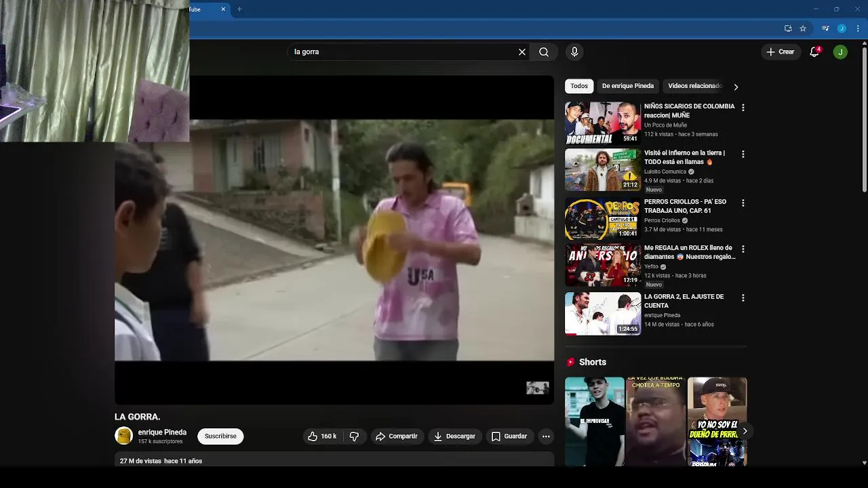868x488 pixels.
Task: Open Short LA VEZ QUE BUDDHA
Action: click(656, 422)
